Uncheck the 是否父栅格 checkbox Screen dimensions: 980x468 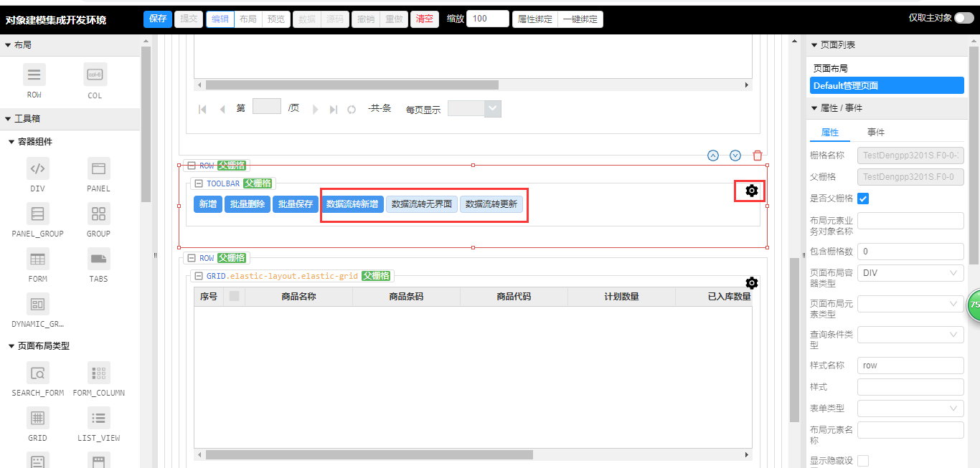point(863,199)
